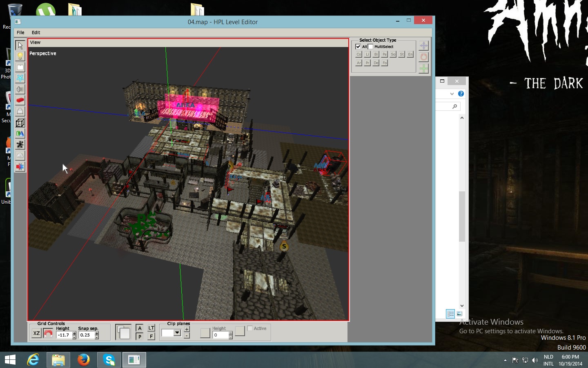Choose the Primitives shapes tool
Image resolution: width=588 pixels, height=368 pixels.
20,134
